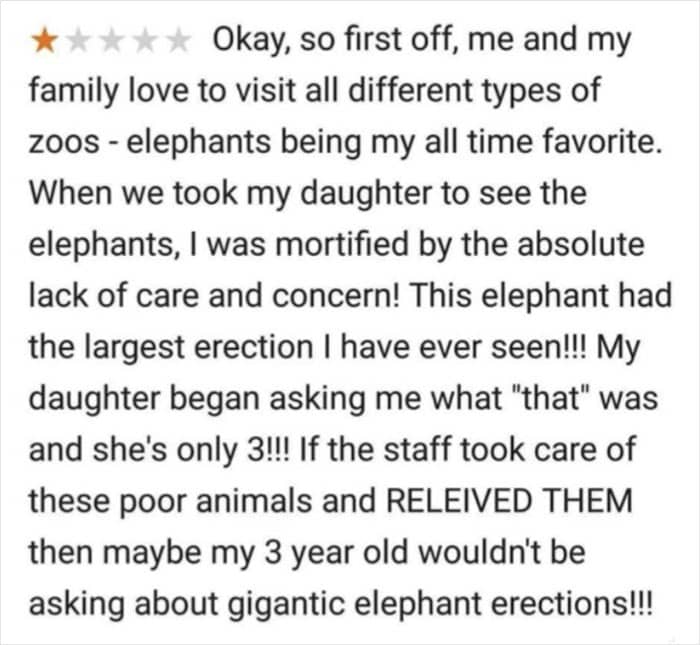This screenshot has width=700, height=645.
Task: Choose the fourth gray rating star
Action: click(145, 41)
